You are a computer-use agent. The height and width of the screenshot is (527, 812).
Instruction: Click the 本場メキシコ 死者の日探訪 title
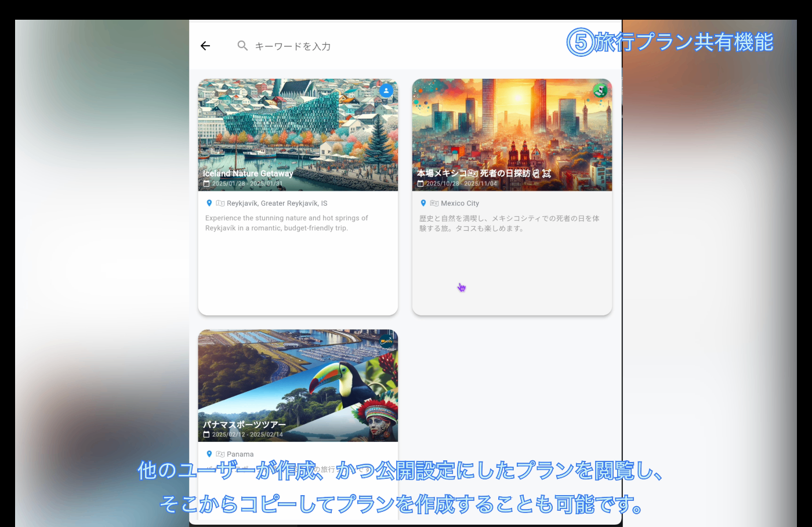pyautogui.click(x=484, y=173)
